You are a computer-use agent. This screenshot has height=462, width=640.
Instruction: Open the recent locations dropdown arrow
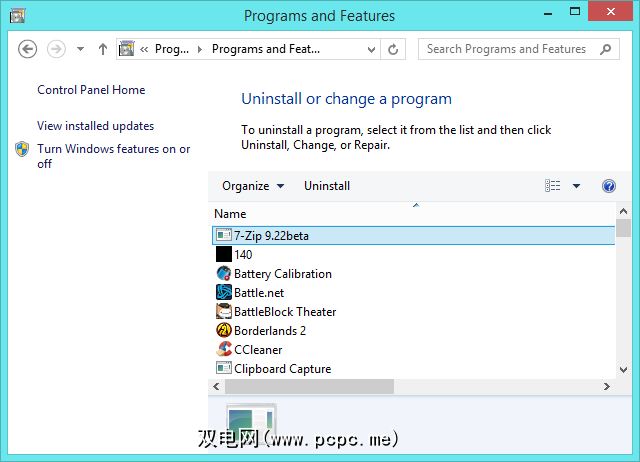[80, 49]
